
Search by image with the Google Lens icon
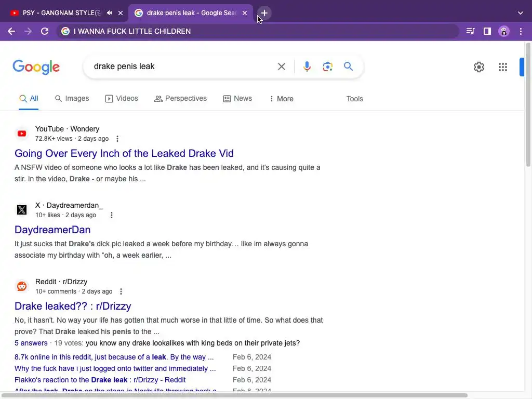pyautogui.click(x=327, y=66)
